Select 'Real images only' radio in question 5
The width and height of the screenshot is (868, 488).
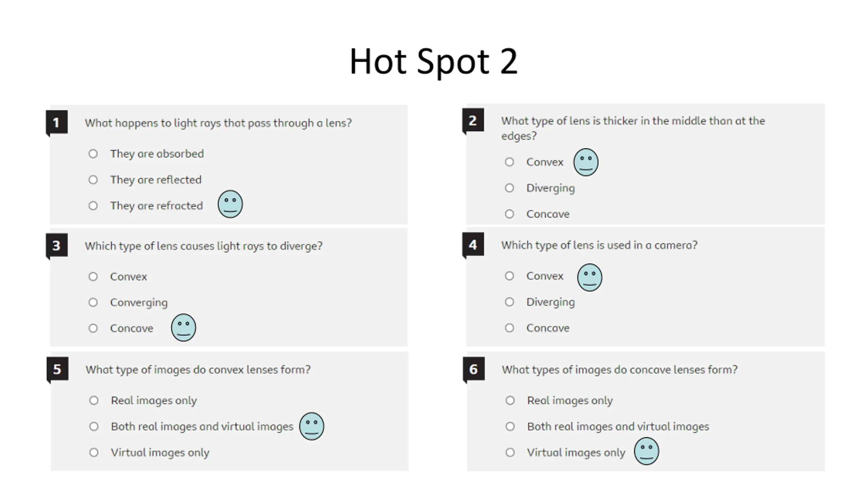(94, 401)
